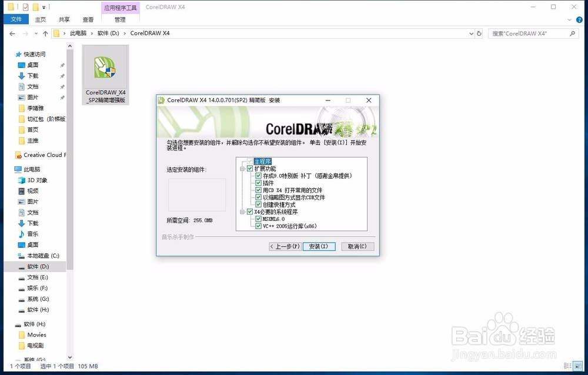This screenshot has height=375, width=588.
Task: Uncheck 用CD X4 打开常用的文件 checkbox
Action: (258, 190)
